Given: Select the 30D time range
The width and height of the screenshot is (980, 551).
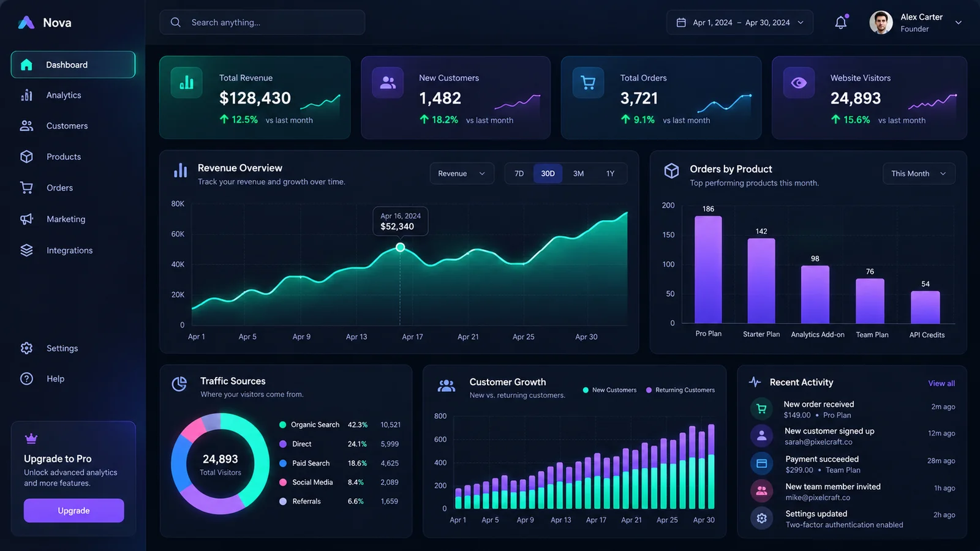Looking at the screenshot, I should click(548, 173).
